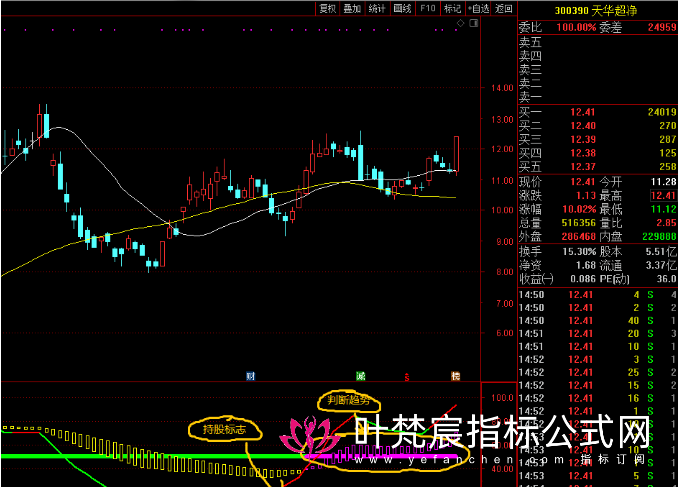Image resolution: width=679 pixels, height=487 pixels.
Task: Click the 14.00 price axis label
Action: [502, 88]
